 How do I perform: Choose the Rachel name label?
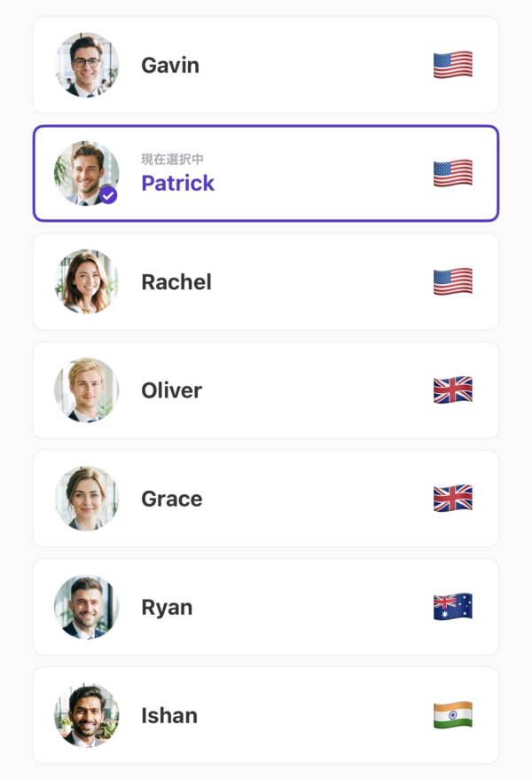pyautogui.click(x=176, y=282)
